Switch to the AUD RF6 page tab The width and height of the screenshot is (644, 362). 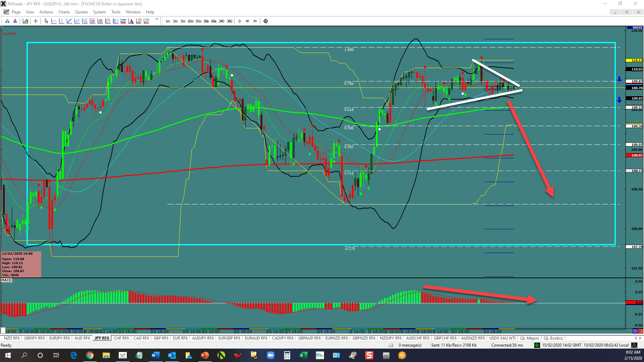82,338
